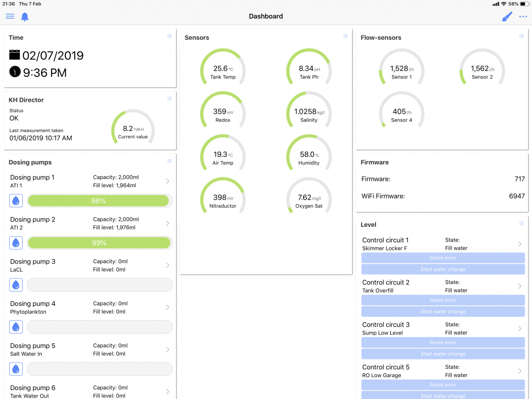Tap the clock icon in Time card
Image resolution: width=532 pixels, height=399 pixels.
click(15, 71)
